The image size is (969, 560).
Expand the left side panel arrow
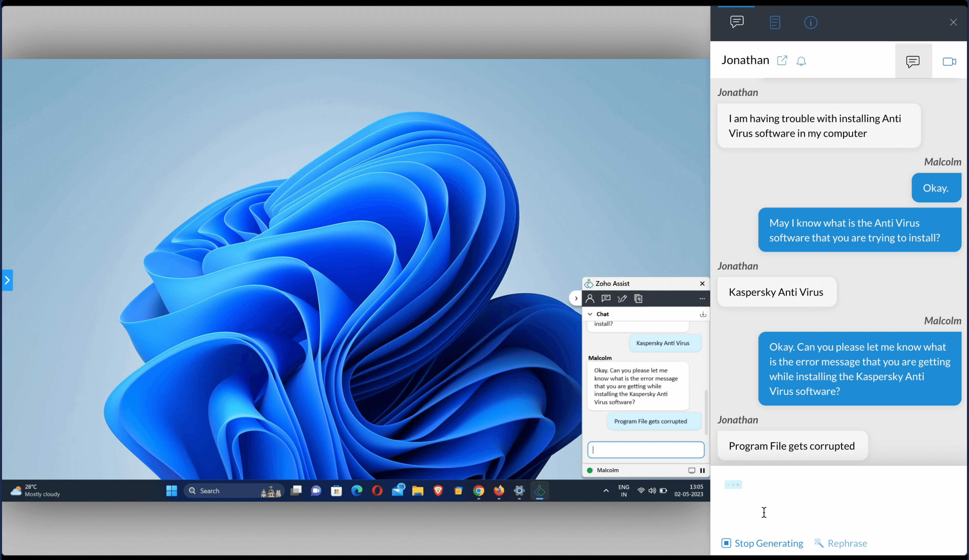click(x=7, y=280)
